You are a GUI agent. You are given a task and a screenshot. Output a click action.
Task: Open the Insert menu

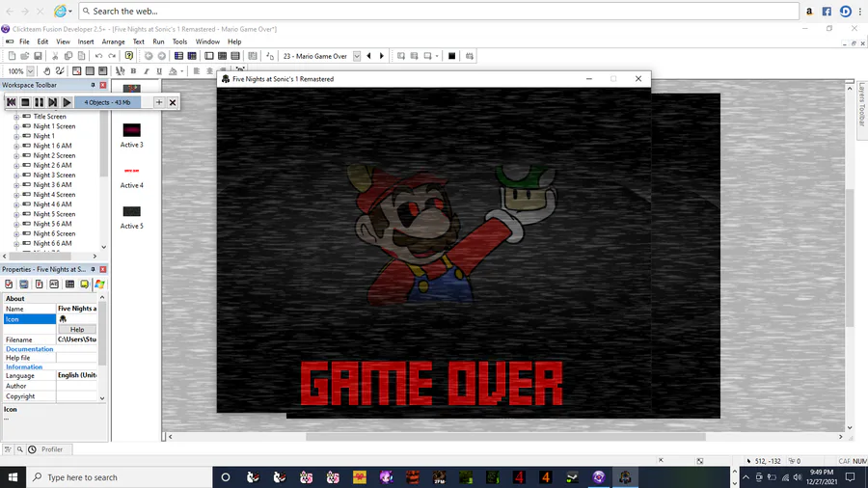[x=86, y=41]
